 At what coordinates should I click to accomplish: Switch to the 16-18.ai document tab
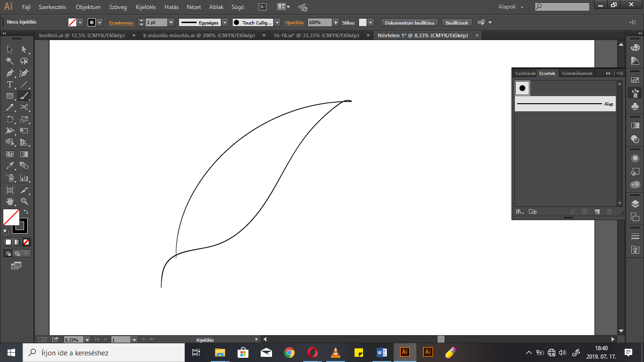[x=316, y=35]
